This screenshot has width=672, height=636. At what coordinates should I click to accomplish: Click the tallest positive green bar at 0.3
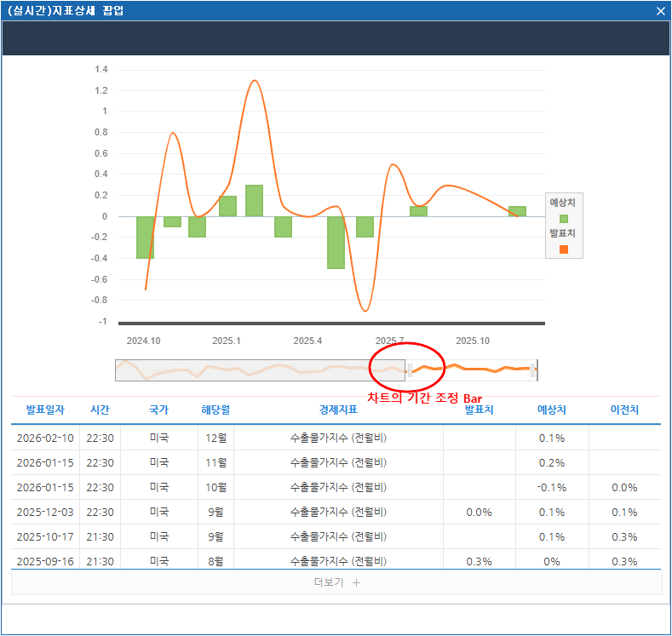tap(254, 201)
